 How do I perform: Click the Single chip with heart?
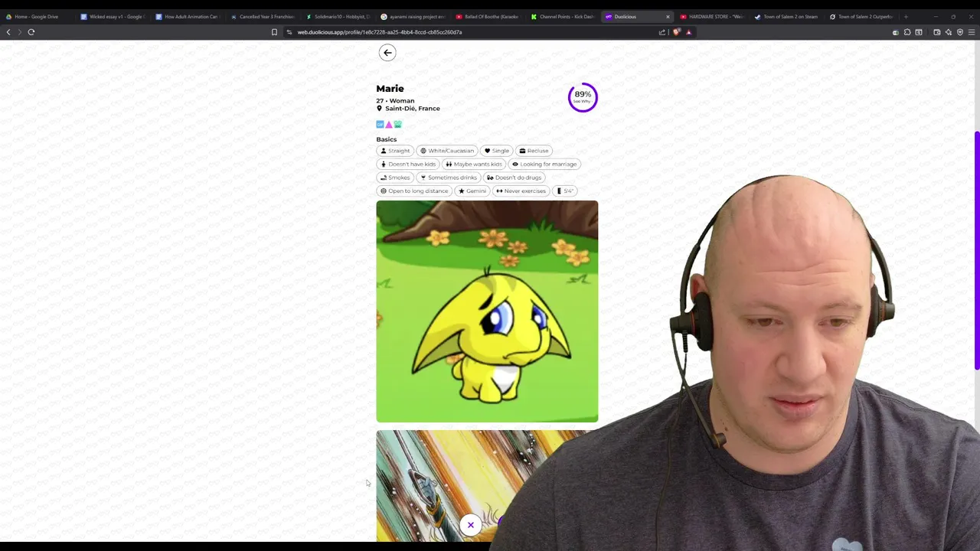pos(497,151)
